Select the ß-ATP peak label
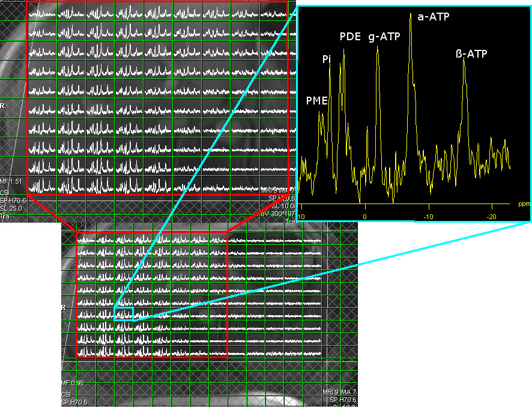 [x=471, y=54]
